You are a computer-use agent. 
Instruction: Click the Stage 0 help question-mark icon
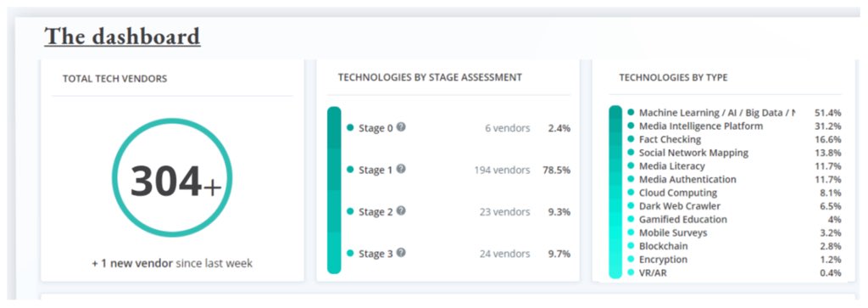click(401, 127)
